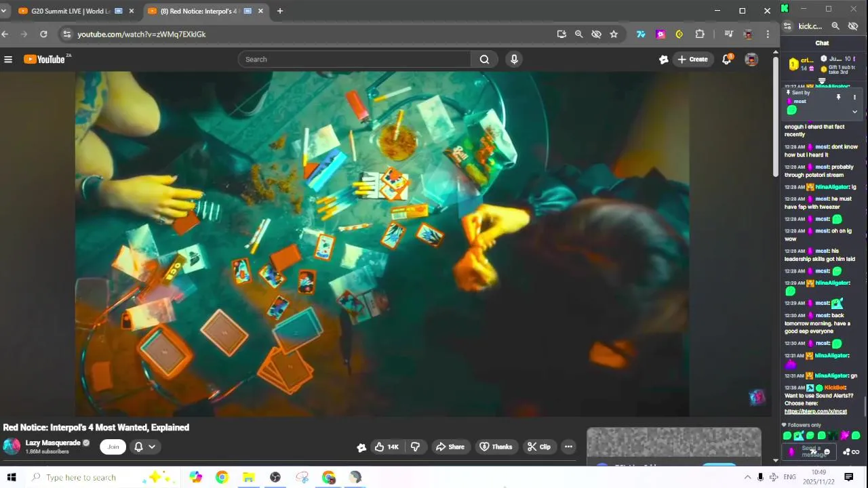
Task: Click the YouTube search magnifier button
Action: [x=484, y=60]
